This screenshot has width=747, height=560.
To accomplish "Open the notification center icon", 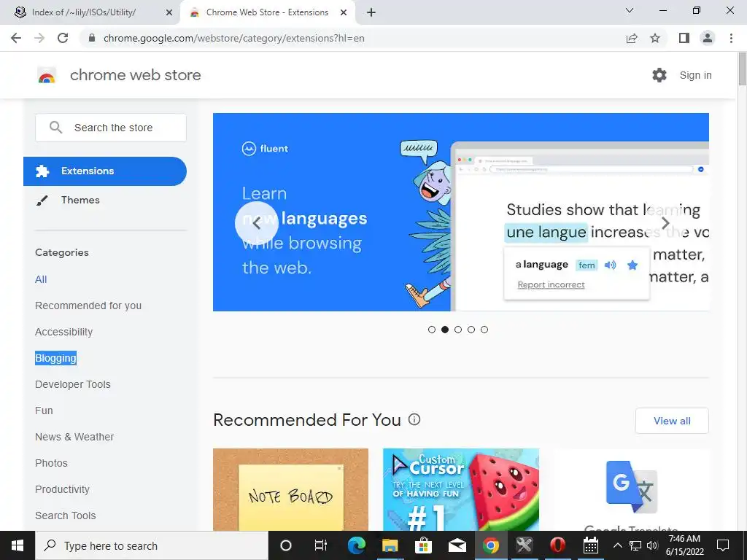I will point(723,545).
